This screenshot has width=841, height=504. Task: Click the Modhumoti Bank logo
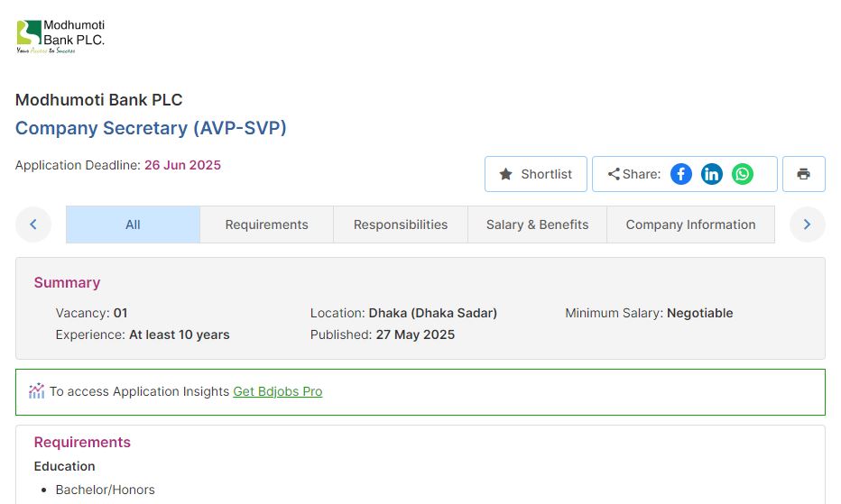(x=60, y=37)
